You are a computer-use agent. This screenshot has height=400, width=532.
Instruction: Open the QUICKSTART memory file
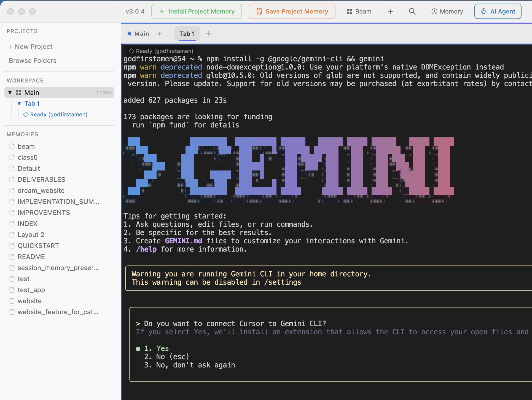pos(38,246)
